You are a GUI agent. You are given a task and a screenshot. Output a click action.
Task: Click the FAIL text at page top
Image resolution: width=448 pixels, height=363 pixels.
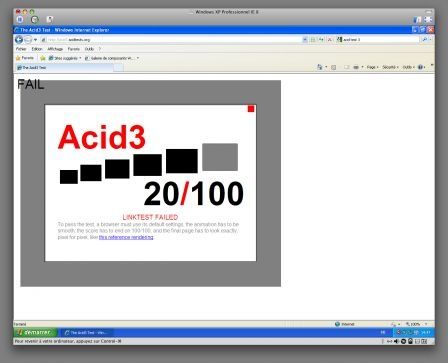click(30, 85)
